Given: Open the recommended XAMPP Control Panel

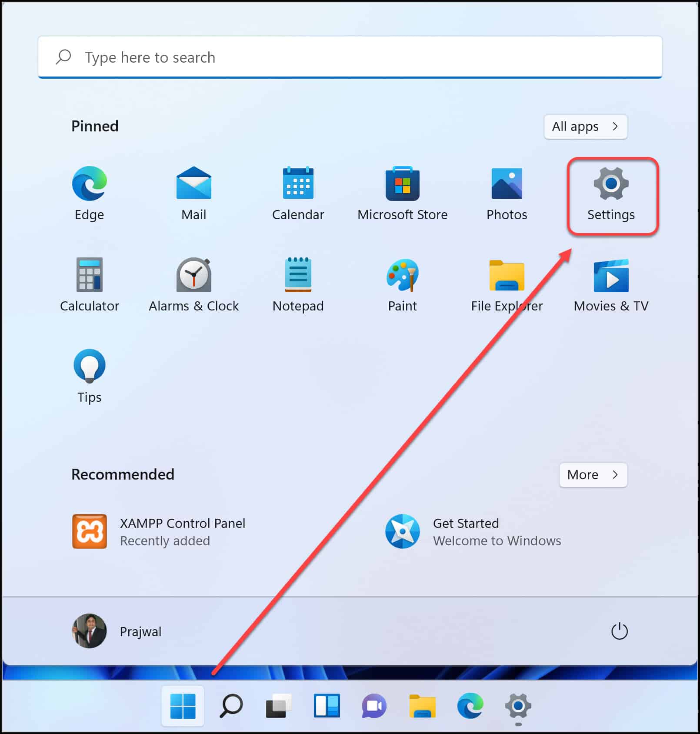Looking at the screenshot, I should click(159, 531).
